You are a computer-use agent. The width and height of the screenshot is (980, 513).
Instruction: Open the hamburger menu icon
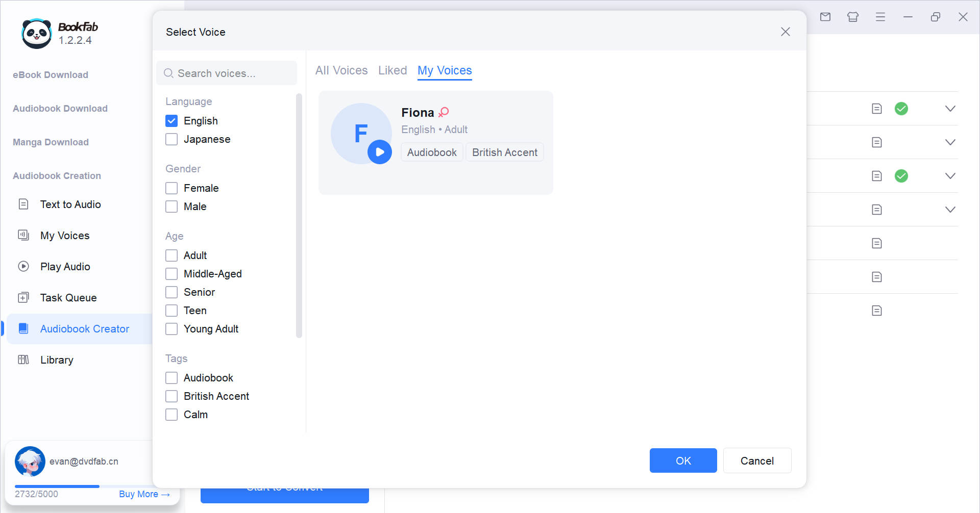pyautogui.click(x=880, y=17)
